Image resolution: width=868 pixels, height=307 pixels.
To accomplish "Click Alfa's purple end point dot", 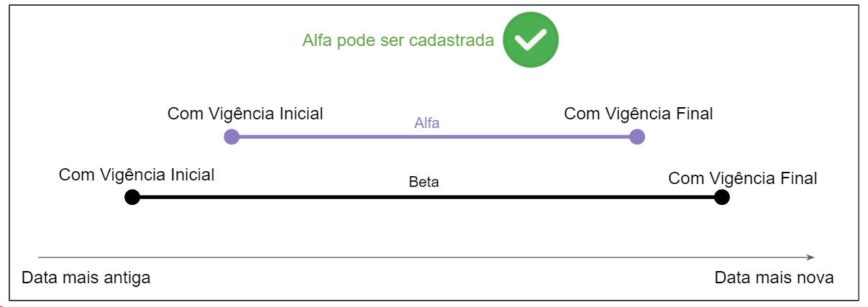I will [636, 137].
